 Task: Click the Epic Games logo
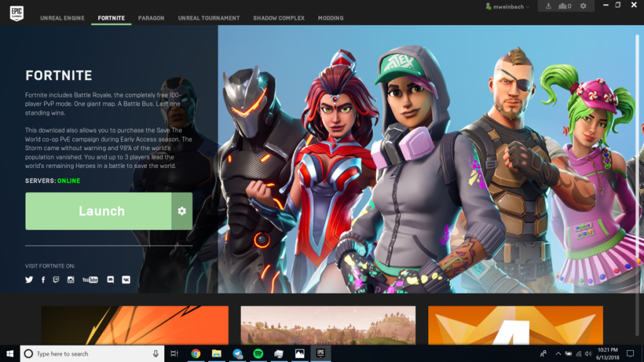point(16,13)
